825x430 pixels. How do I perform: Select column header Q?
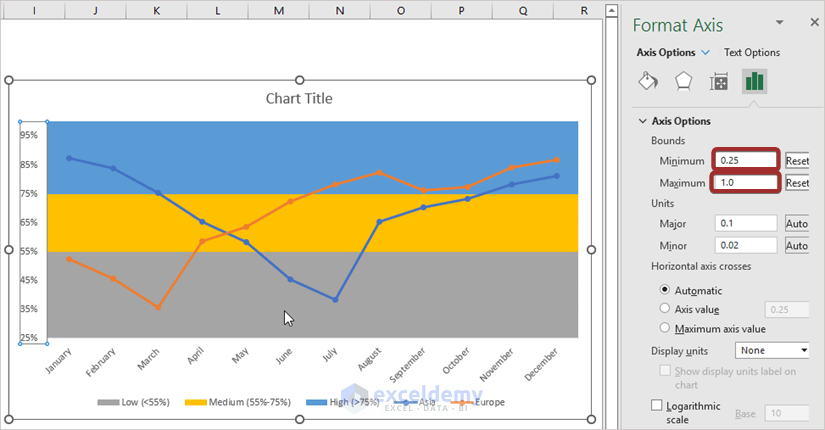523,10
